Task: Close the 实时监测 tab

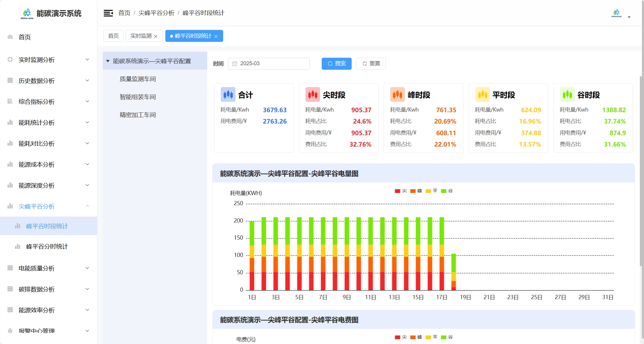Action: coord(156,36)
